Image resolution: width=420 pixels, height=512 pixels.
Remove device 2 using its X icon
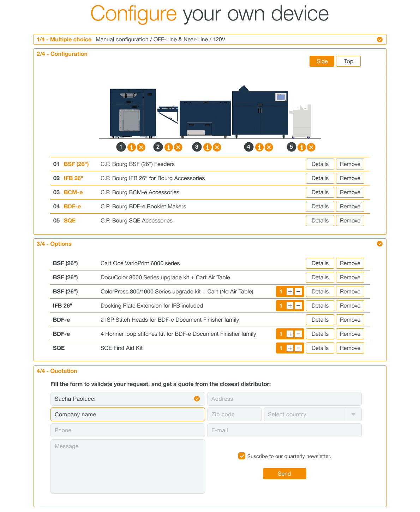click(178, 147)
